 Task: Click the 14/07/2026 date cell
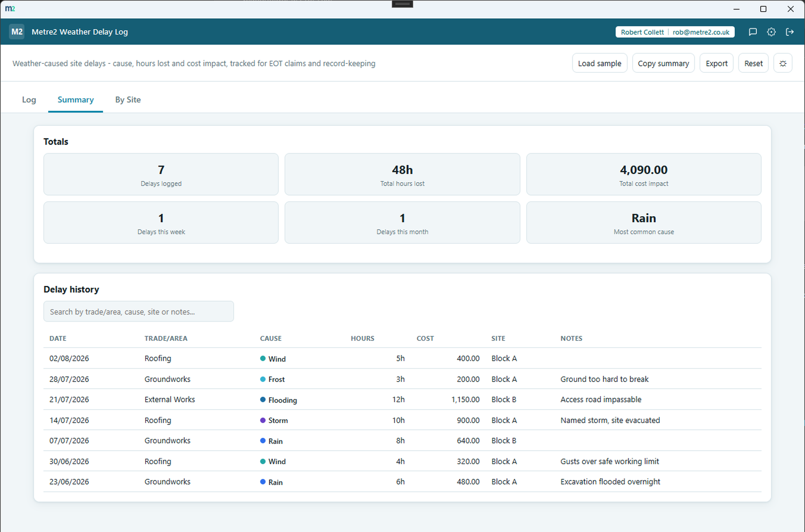click(x=69, y=420)
